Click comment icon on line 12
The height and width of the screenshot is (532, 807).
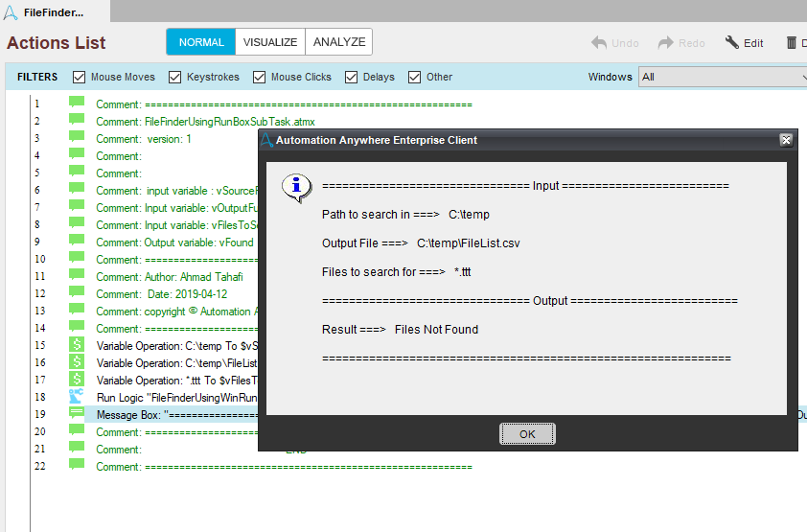[x=77, y=292]
